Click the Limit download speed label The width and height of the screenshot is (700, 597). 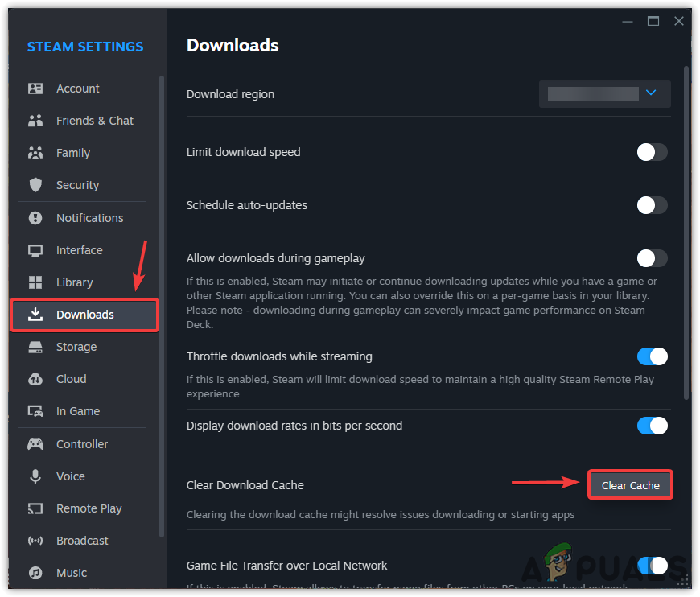click(x=243, y=152)
